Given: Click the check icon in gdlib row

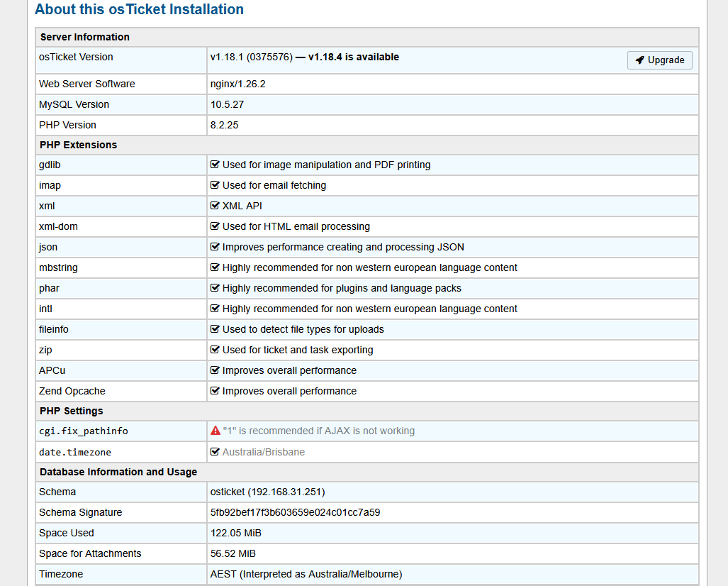Looking at the screenshot, I should pyautogui.click(x=215, y=165).
